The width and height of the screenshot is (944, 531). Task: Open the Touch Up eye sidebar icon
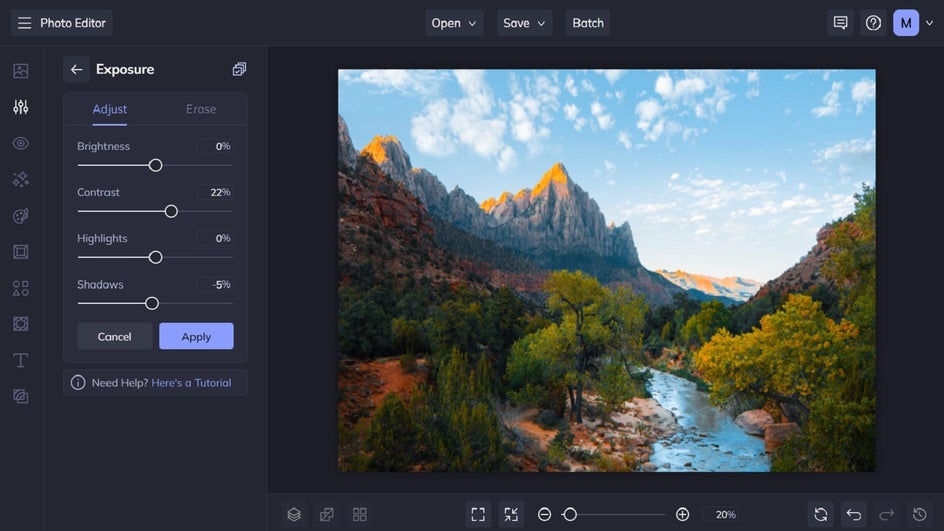[20, 143]
